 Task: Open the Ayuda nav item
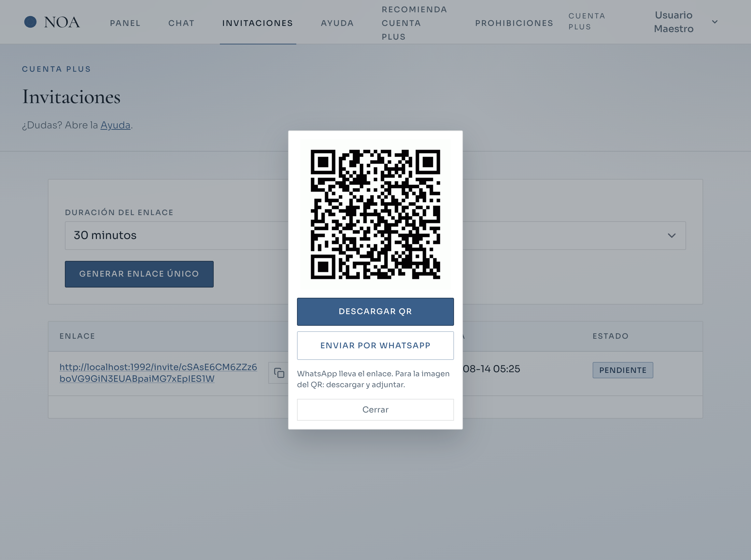tap(337, 23)
